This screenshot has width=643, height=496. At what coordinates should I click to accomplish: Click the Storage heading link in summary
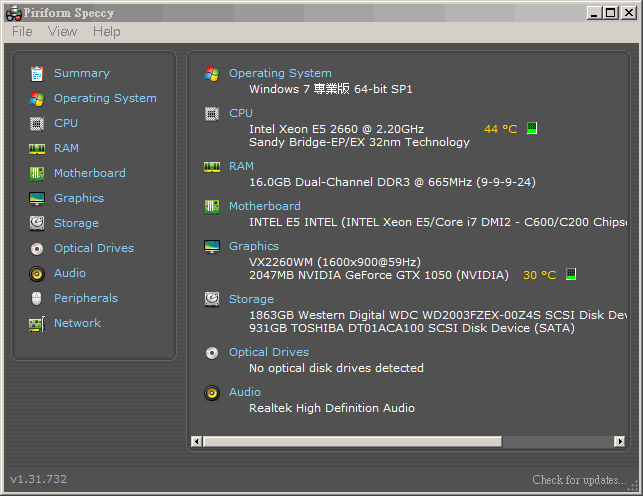point(251,299)
